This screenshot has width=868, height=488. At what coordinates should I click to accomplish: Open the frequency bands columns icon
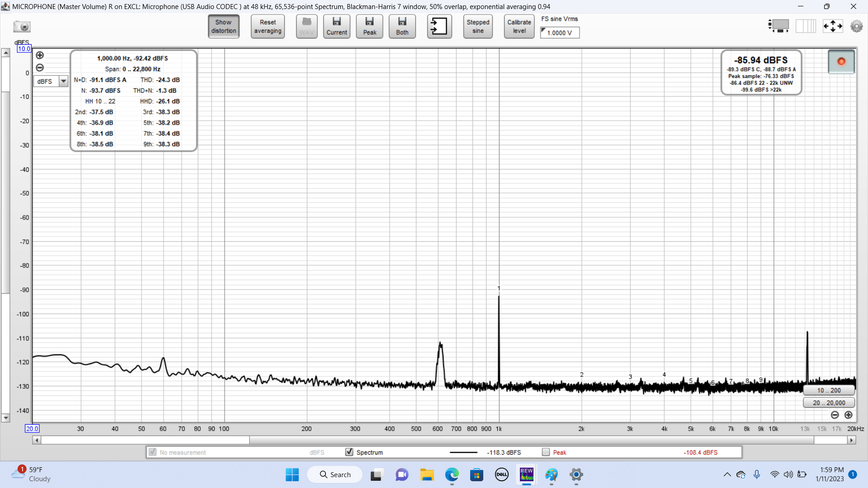[x=806, y=26]
